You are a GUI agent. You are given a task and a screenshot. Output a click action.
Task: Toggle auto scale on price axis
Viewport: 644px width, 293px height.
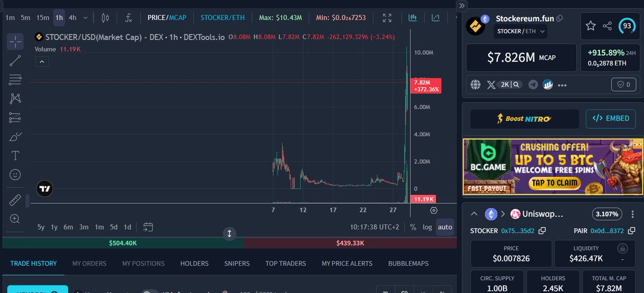pyautogui.click(x=445, y=227)
